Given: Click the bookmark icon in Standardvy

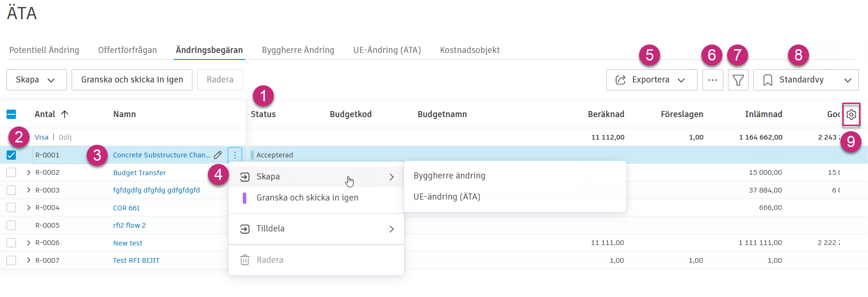Looking at the screenshot, I should click(x=768, y=80).
